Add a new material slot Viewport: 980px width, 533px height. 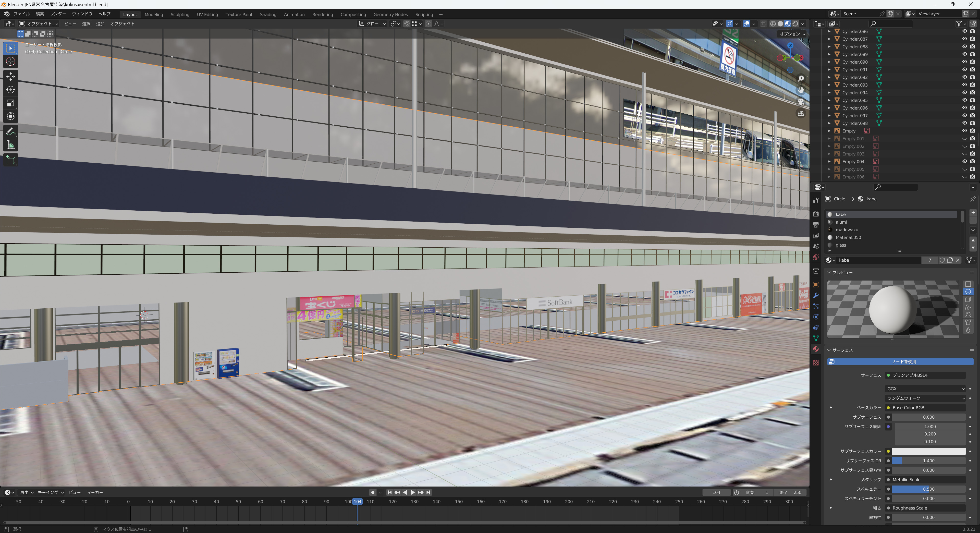point(973,213)
